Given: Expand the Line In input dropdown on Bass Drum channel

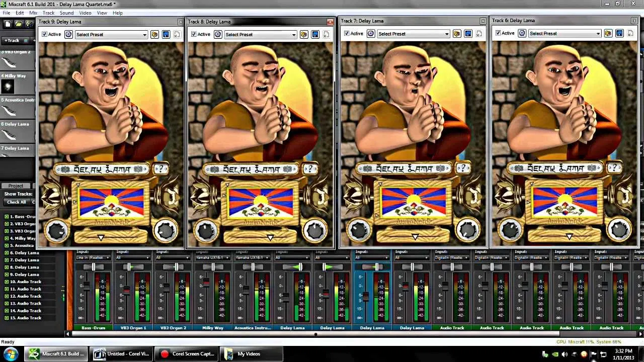Looking at the screenshot, I should 94,258.
